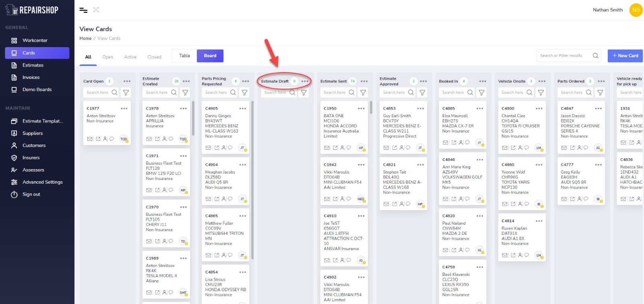Go to Invoices in the sidebar

coord(31,77)
